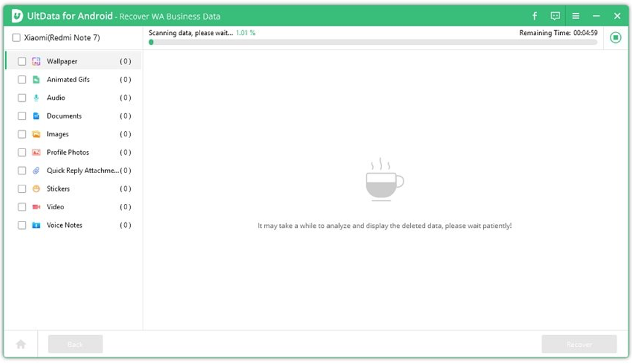Select the Audio label
The image size is (632, 364).
tap(56, 98)
